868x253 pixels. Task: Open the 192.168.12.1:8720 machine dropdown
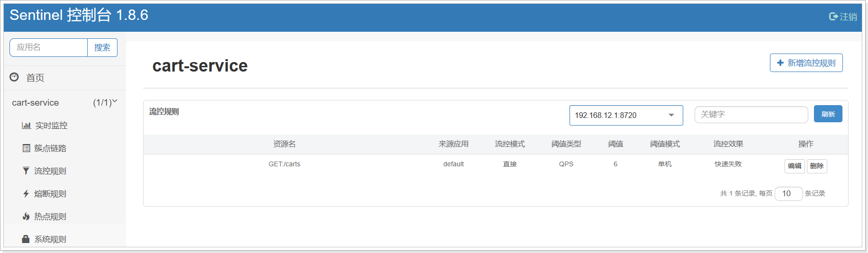coord(626,115)
